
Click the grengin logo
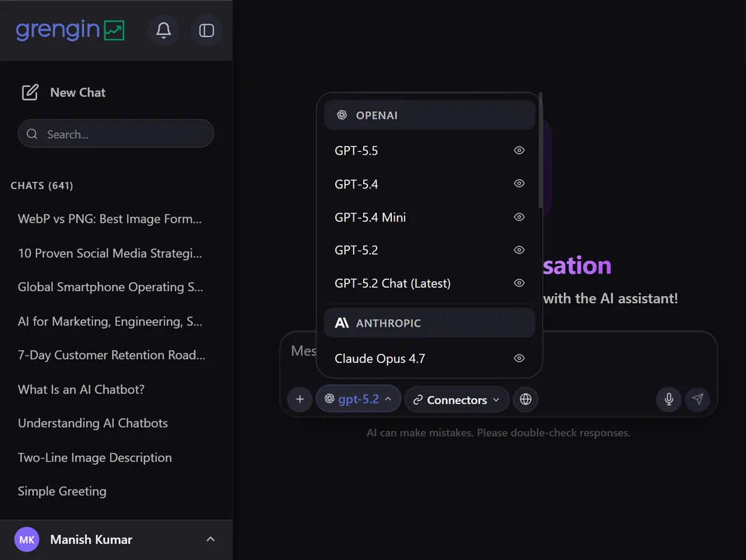(70, 30)
